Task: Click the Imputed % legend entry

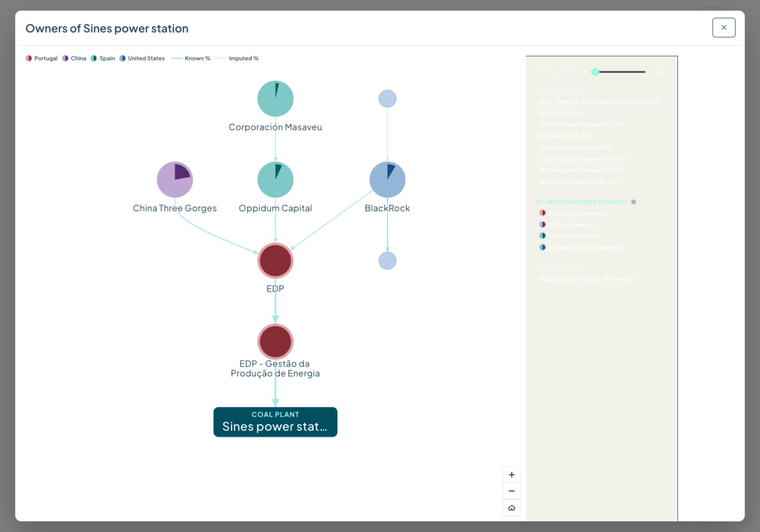Action: (x=237, y=58)
